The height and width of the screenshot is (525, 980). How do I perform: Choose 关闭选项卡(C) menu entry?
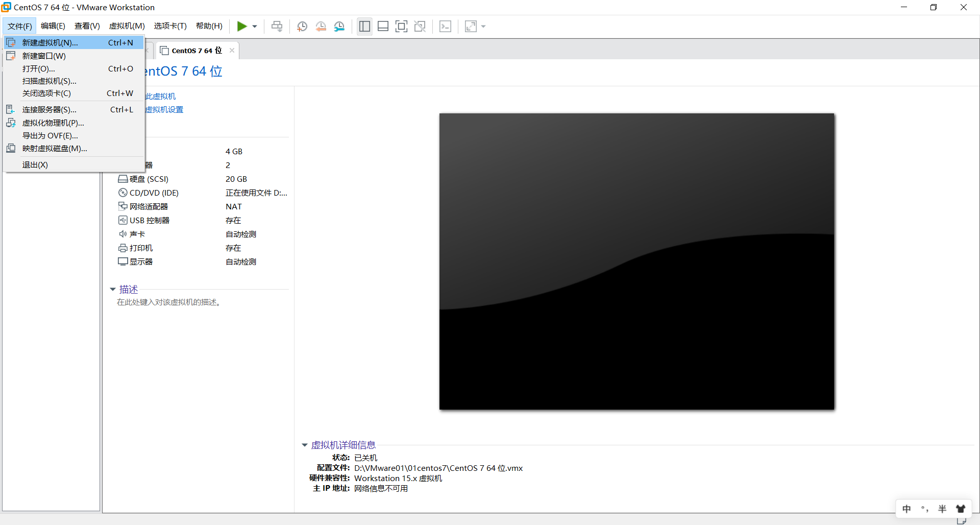(x=74, y=93)
